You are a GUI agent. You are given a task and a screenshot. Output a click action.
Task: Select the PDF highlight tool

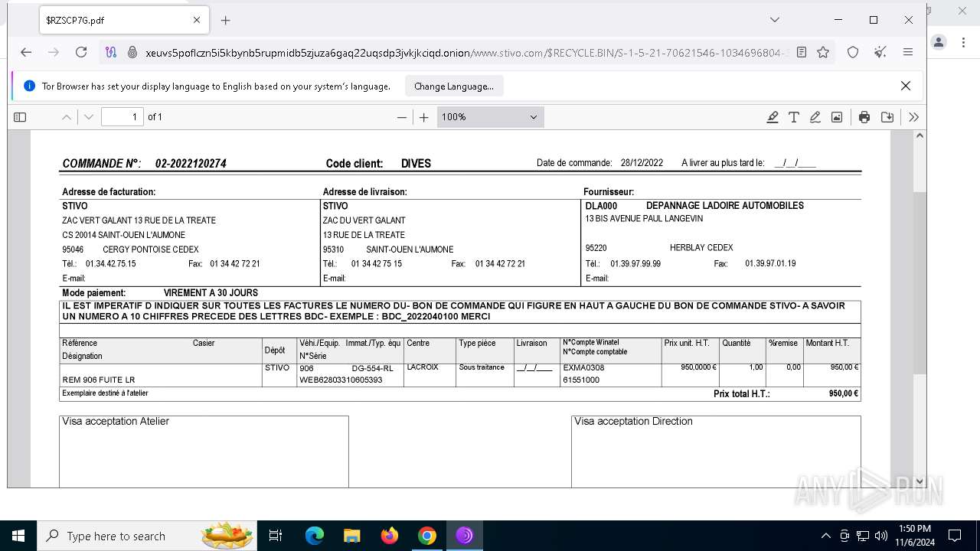tap(773, 117)
